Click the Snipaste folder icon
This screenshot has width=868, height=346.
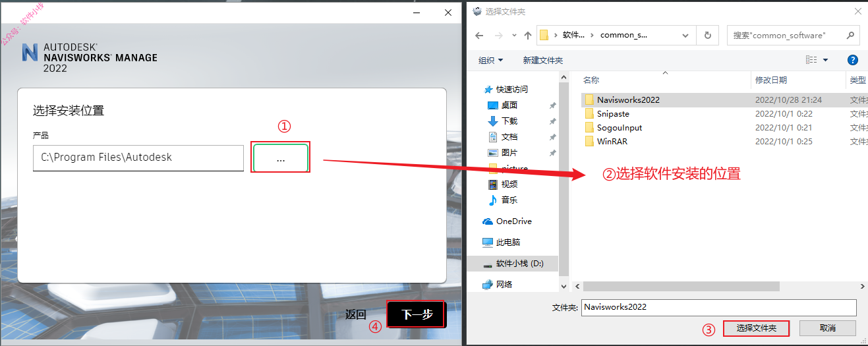pyautogui.click(x=589, y=114)
